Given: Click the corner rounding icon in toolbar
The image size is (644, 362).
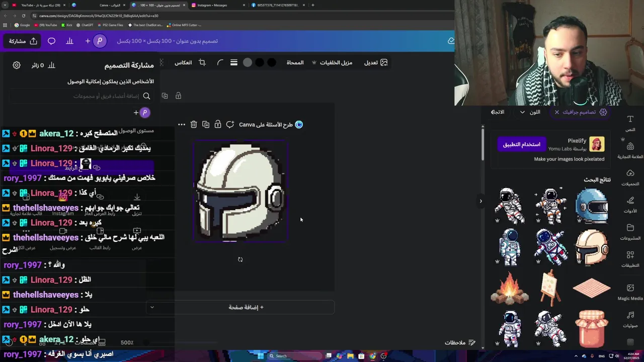Looking at the screenshot, I should pyautogui.click(x=220, y=62).
